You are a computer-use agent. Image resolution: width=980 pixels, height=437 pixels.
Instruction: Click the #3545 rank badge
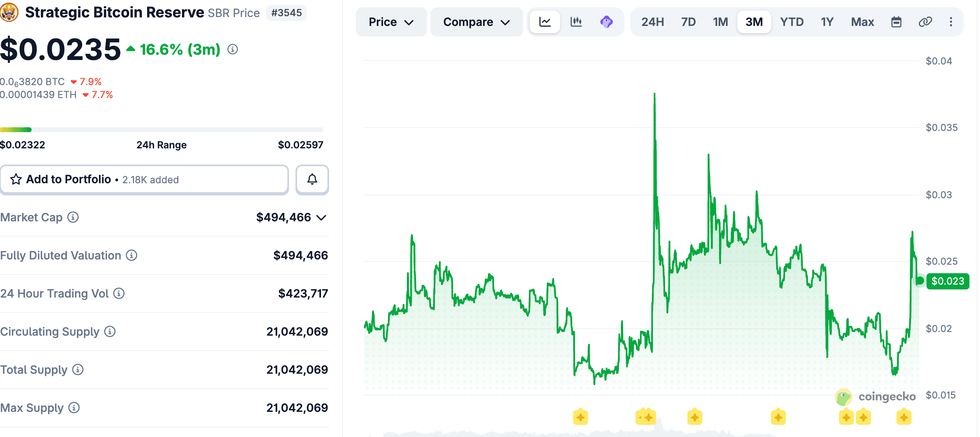(287, 13)
